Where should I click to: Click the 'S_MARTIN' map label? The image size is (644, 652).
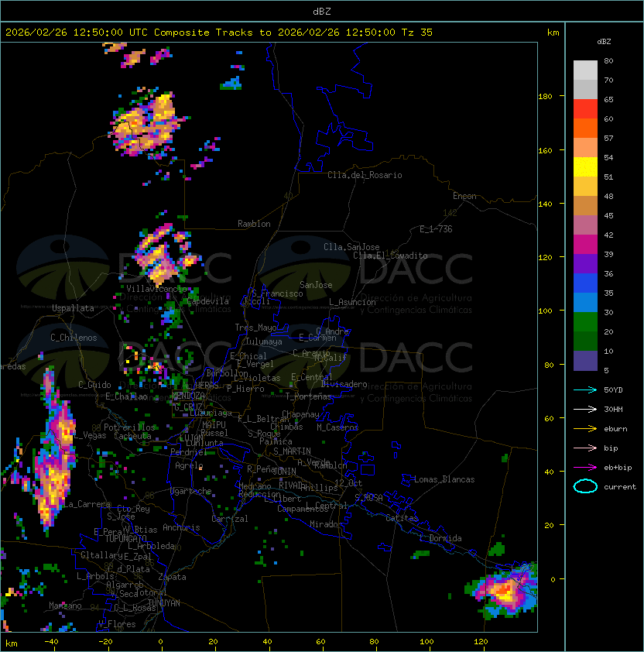coord(292,451)
